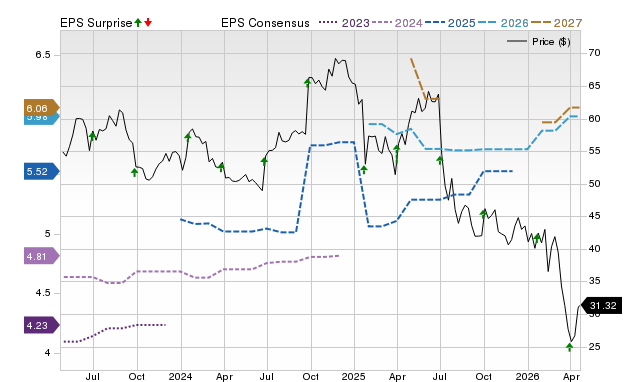The image size is (640, 382).
Task: Click the 31.32 current price tag
Action: tap(601, 306)
